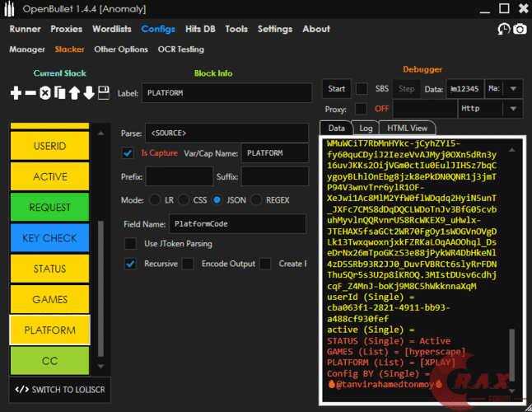Click the remove block minus icon
The image size is (532, 412).
pyautogui.click(x=30, y=93)
